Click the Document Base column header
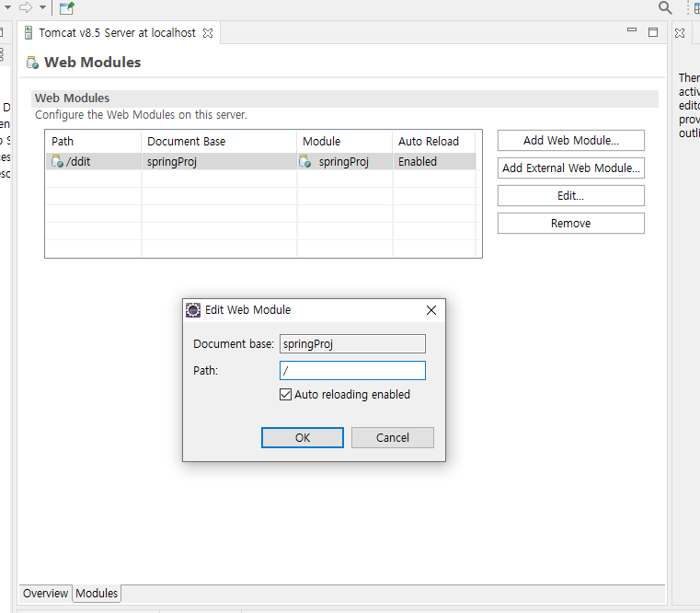The image size is (700, 613). (x=219, y=141)
